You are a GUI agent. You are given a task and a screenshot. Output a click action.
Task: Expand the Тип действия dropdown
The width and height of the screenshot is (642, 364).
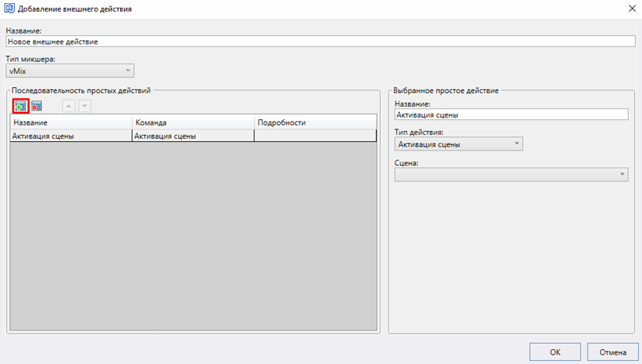459,144
